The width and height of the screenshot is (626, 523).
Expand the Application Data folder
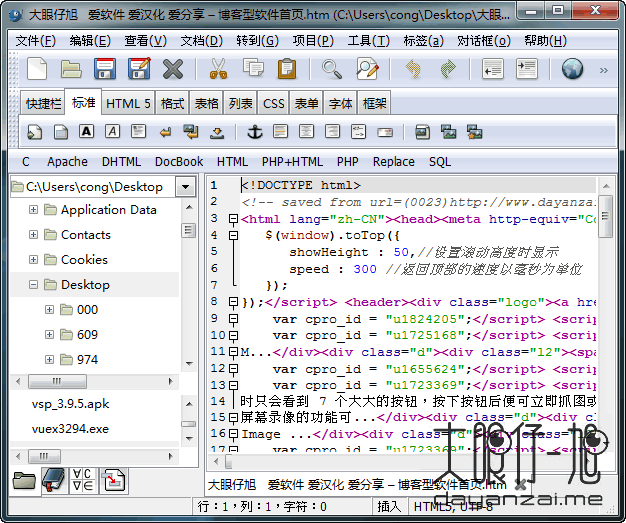tap(34, 210)
